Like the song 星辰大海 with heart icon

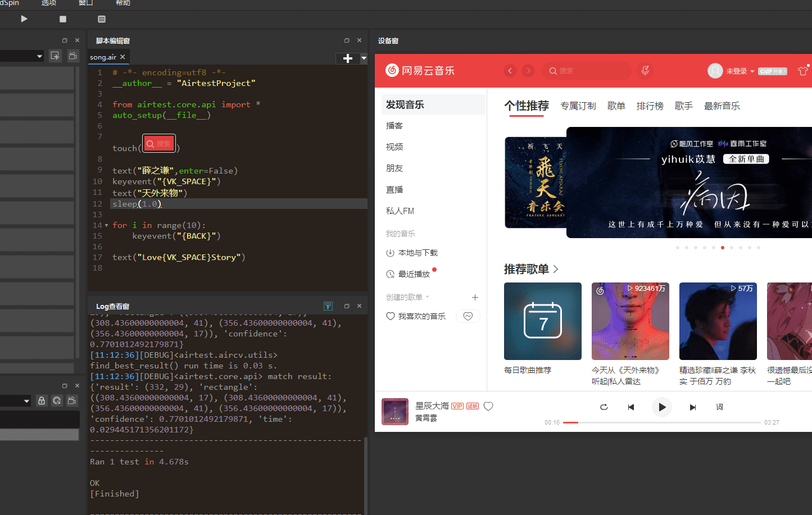point(488,406)
